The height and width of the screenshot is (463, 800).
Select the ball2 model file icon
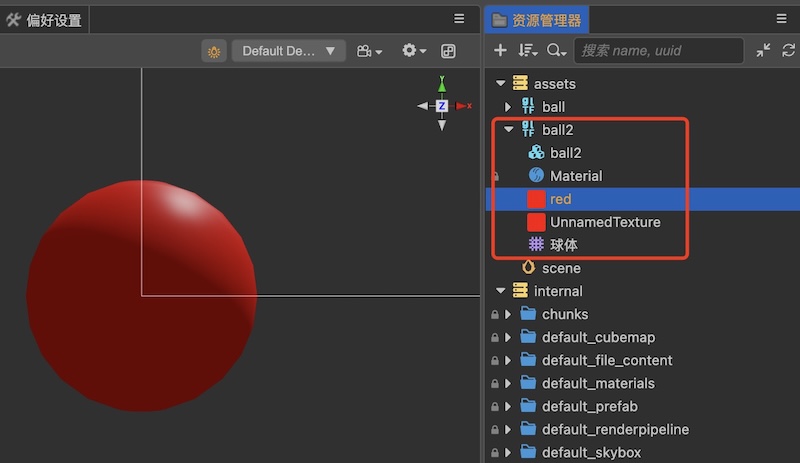click(x=528, y=129)
